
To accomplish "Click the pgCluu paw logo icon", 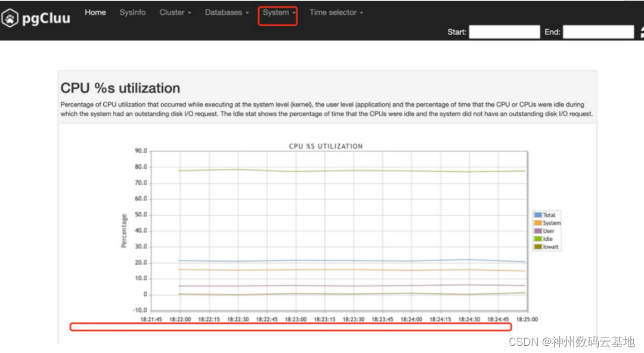I will click(x=10, y=18).
